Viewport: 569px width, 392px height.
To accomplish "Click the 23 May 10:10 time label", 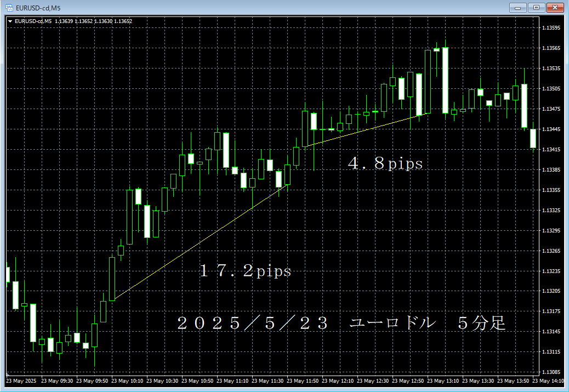I will pos(129,380).
